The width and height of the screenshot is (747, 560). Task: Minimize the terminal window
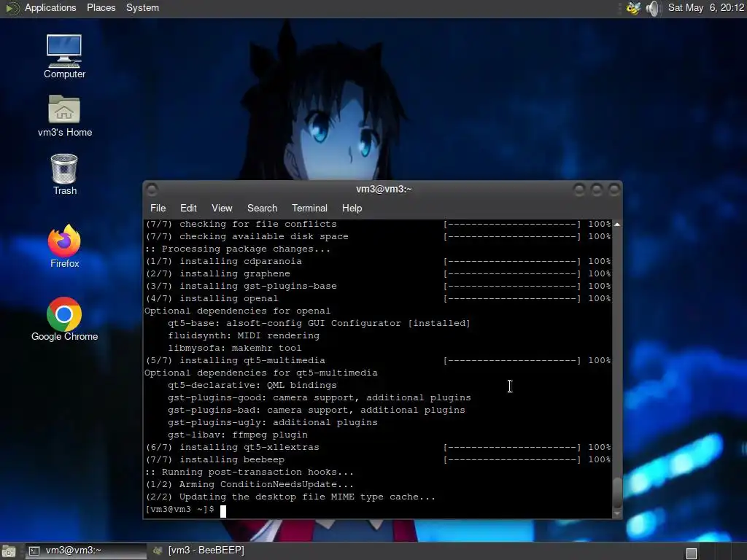pos(579,190)
